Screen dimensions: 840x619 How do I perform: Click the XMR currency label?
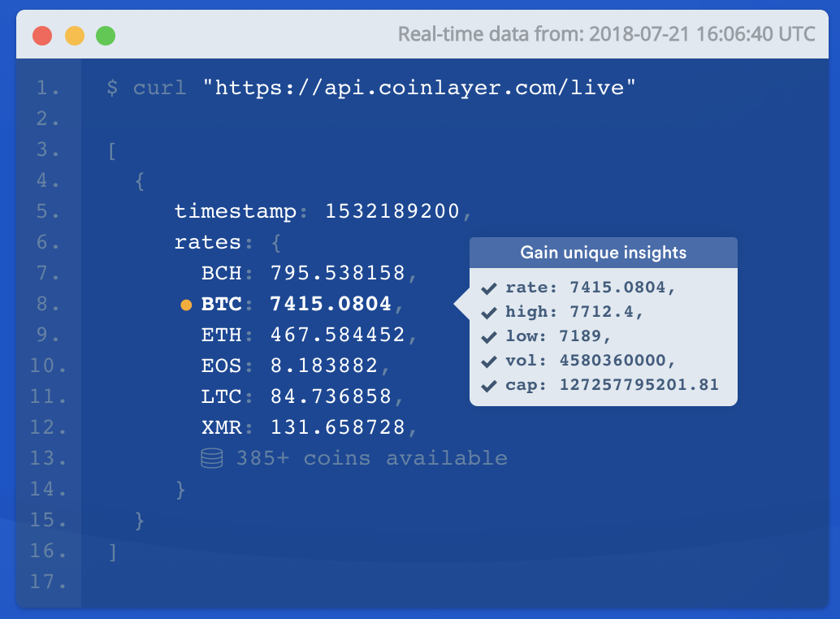[221, 427]
